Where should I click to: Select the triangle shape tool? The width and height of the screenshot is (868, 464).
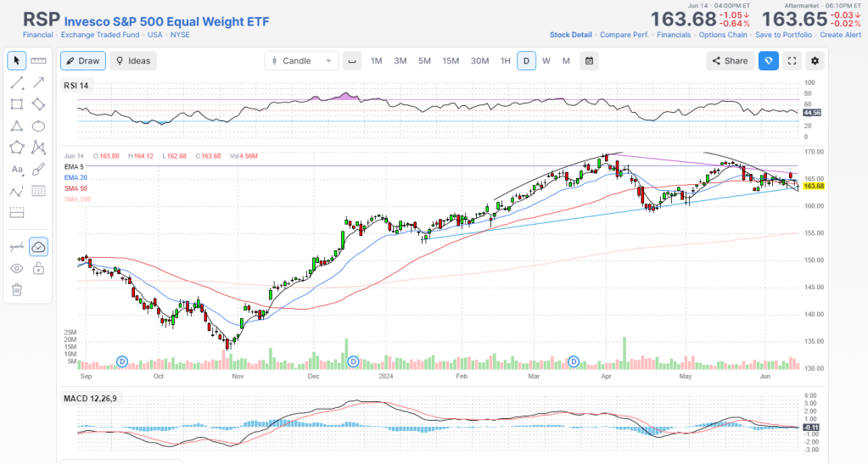point(16,126)
